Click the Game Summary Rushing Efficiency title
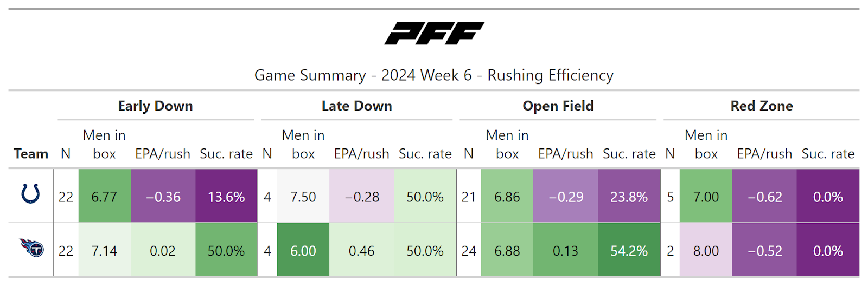The width and height of the screenshot is (868, 286). click(x=434, y=75)
